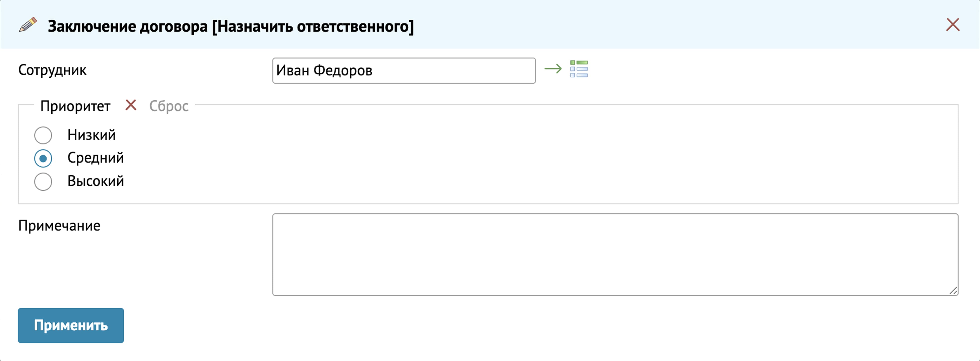Select the Низкий priority radio button

click(43, 135)
